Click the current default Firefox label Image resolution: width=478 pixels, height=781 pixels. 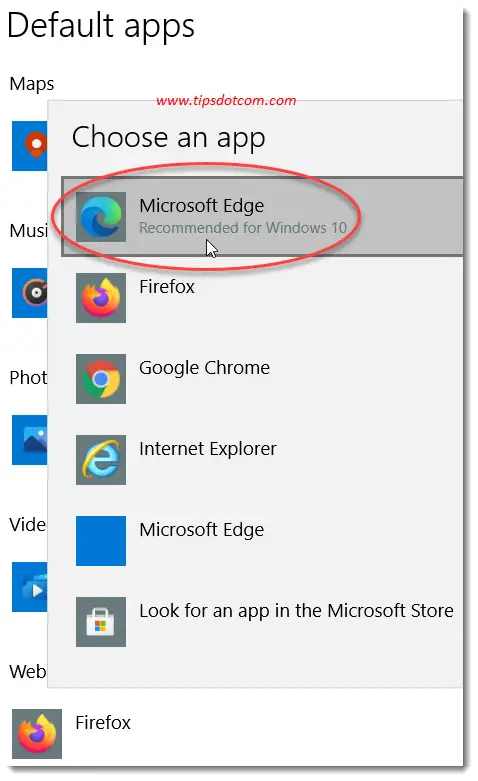point(103,722)
